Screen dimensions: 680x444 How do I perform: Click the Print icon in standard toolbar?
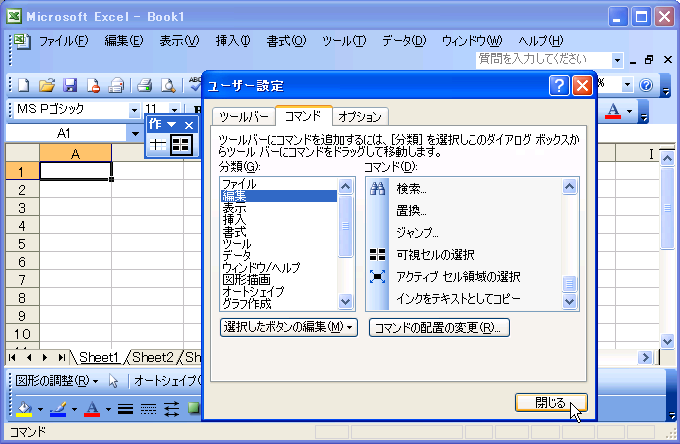[144, 85]
